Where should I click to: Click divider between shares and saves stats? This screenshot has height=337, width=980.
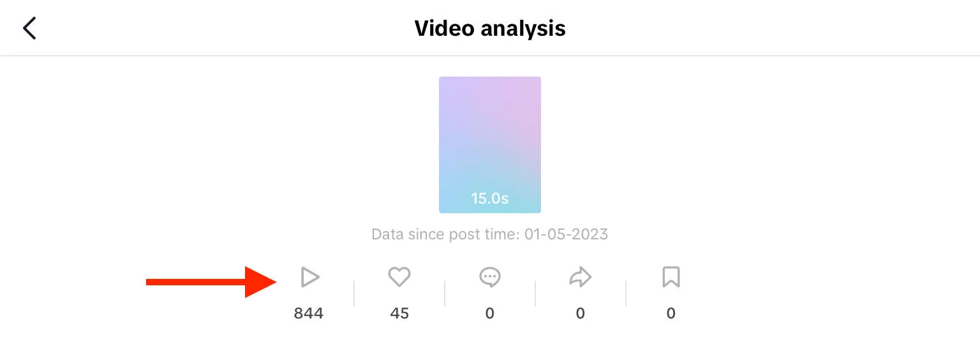point(626,294)
